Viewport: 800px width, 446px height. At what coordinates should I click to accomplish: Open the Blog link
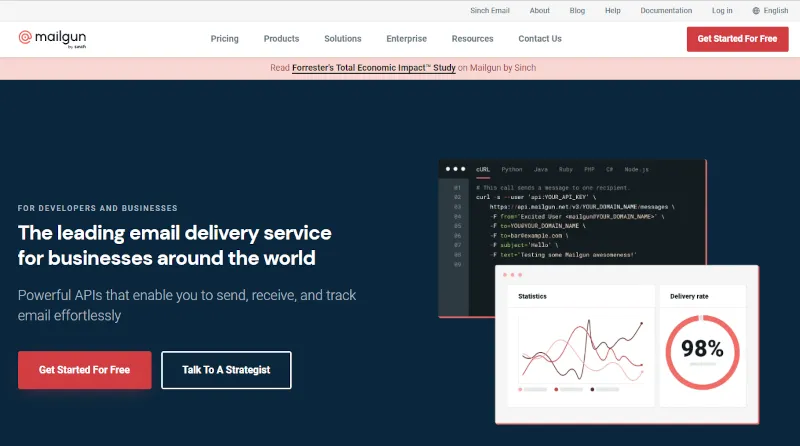[577, 11]
